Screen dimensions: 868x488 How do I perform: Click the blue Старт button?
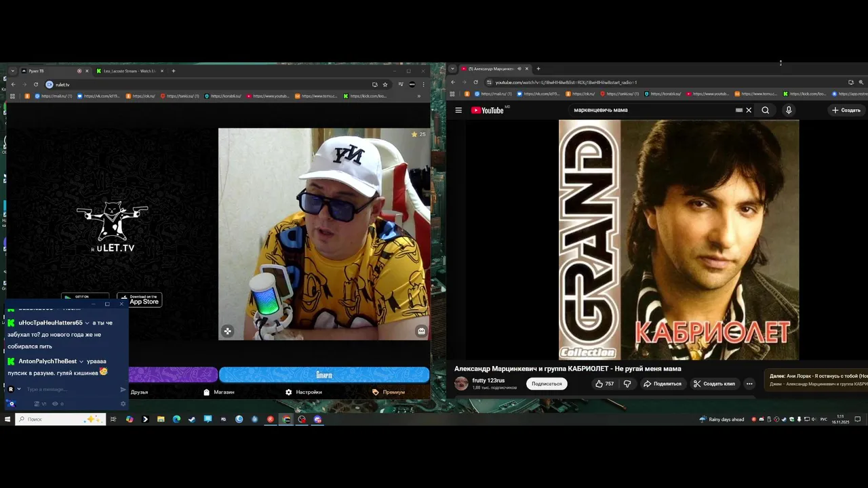coord(324,375)
